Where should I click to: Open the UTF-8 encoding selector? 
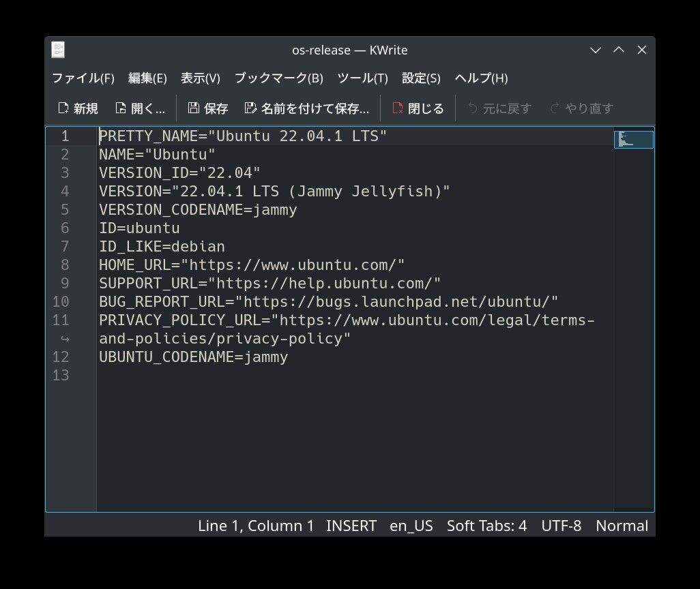561,526
